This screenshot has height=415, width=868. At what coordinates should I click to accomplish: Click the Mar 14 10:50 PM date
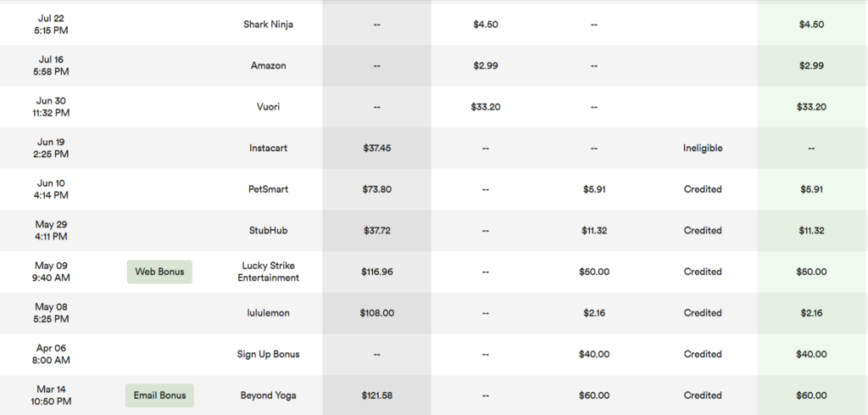[x=51, y=395]
